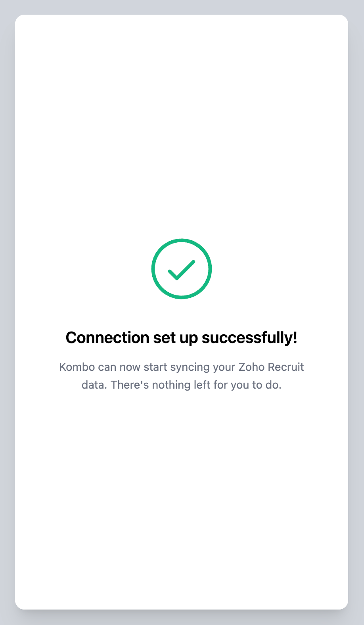364x625 pixels.
Task: Click the word "Zoho" in the description
Action: point(251,367)
